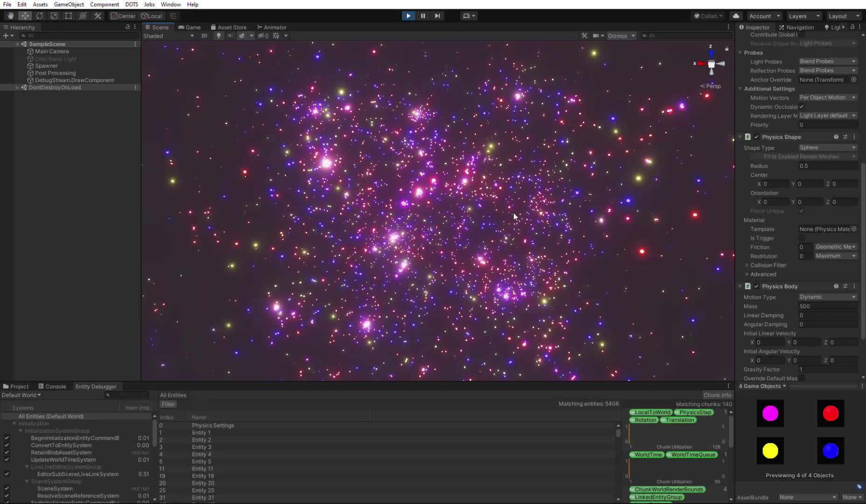Disable the Physics Shape component checkbox
This screenshot has width=866, height=504.
(x=756, y=137)
